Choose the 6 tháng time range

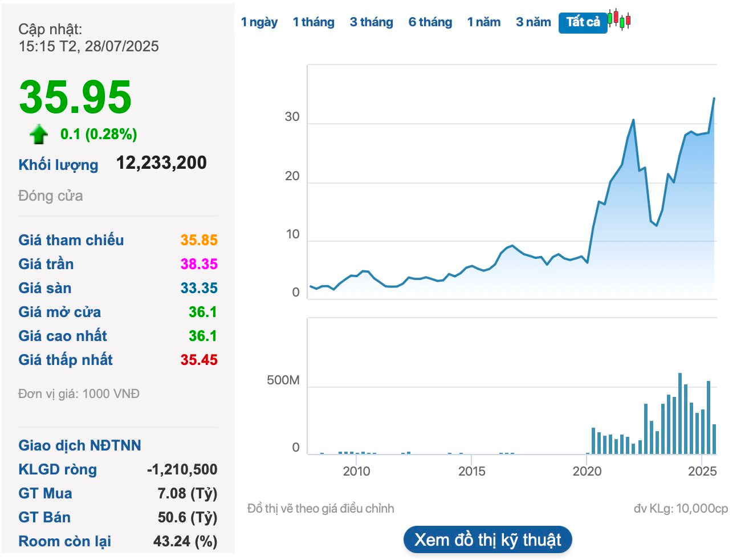point(430,22)
